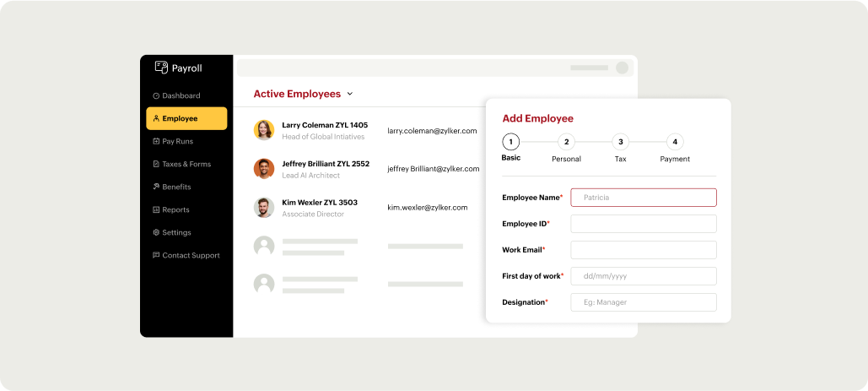Open Larry Coleman's avatar photo
Image resolution: width=868 pixels, height=391 pixels.
click(x=264, y=130)
